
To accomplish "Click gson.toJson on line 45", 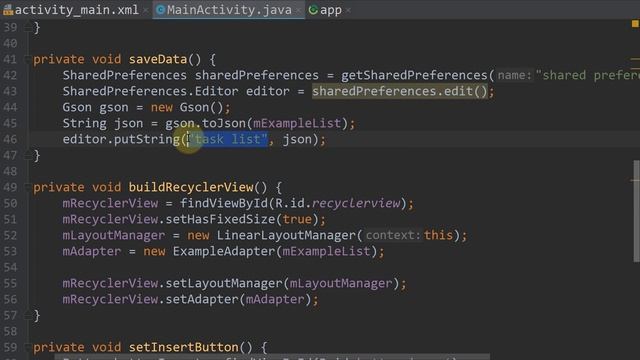I will [205, 123].
